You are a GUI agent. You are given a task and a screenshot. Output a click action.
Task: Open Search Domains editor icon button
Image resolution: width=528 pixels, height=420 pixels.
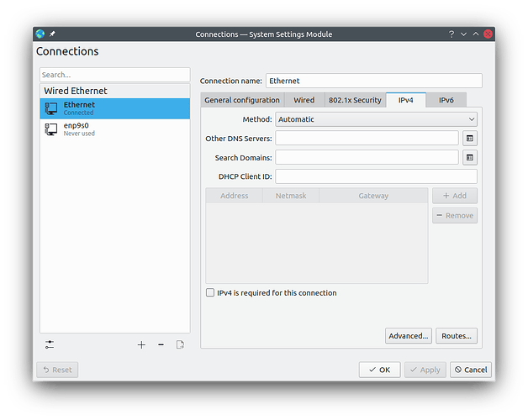pyautogui.click(x=470, y=157)
